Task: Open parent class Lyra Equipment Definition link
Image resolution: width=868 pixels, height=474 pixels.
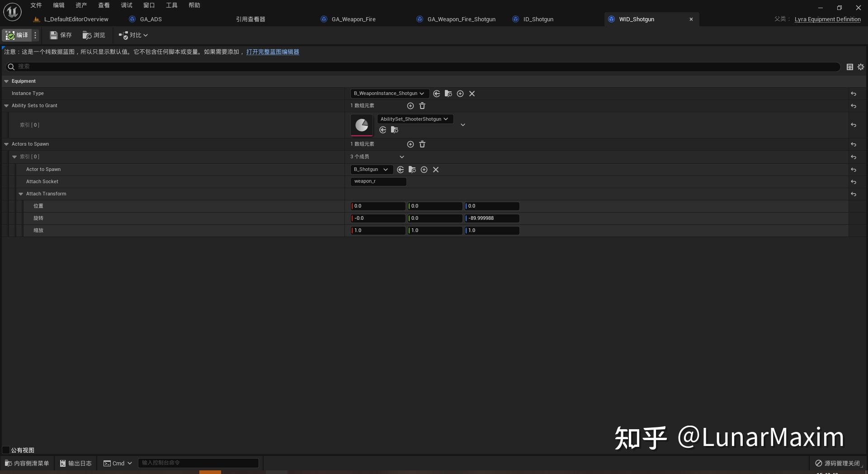Action: coord(827,19)
